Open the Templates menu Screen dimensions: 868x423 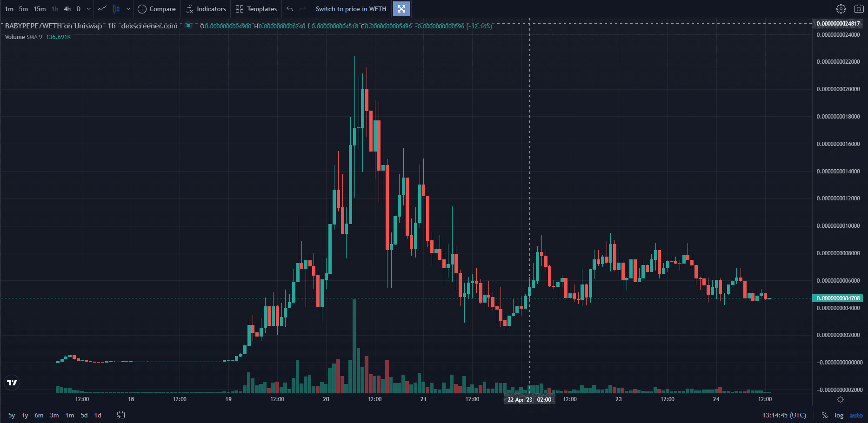tap(256, 9)
